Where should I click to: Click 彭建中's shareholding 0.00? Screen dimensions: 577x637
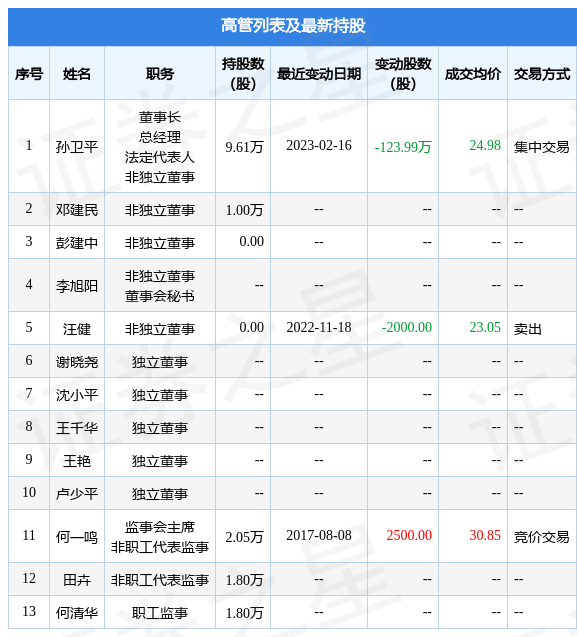point(252,241)
